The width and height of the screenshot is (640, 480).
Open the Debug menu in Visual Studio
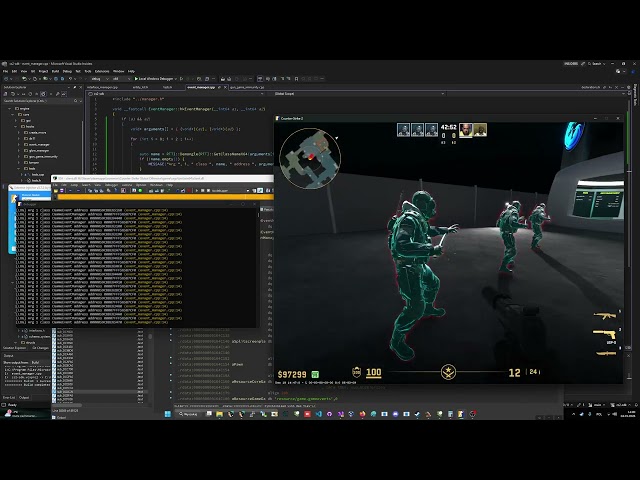click(x=68, y=71)
